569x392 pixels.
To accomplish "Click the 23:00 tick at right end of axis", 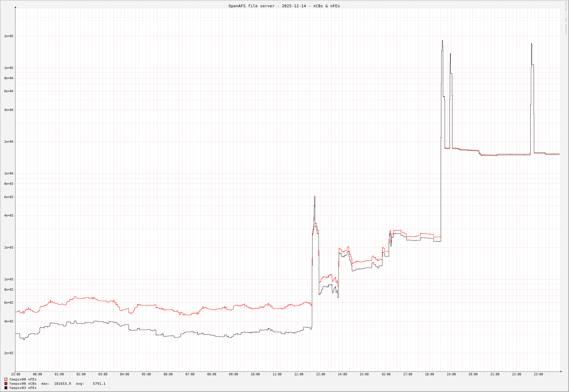I will point(538,374).
